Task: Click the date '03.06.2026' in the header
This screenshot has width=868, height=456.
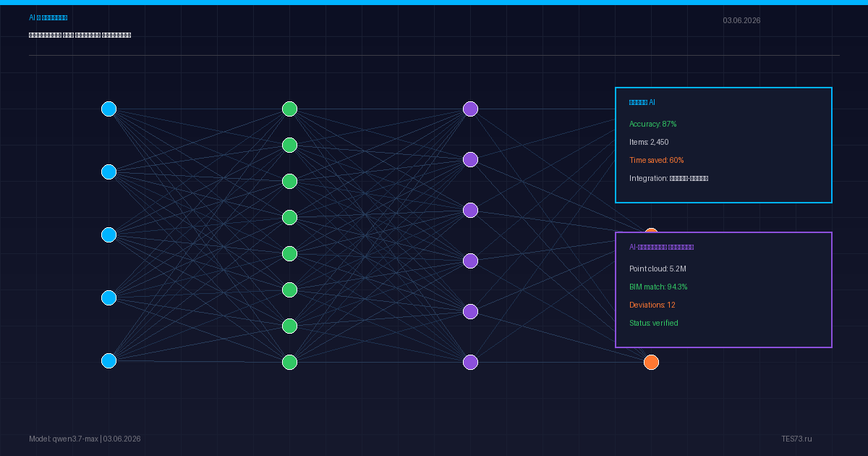Action: point(741,20)
